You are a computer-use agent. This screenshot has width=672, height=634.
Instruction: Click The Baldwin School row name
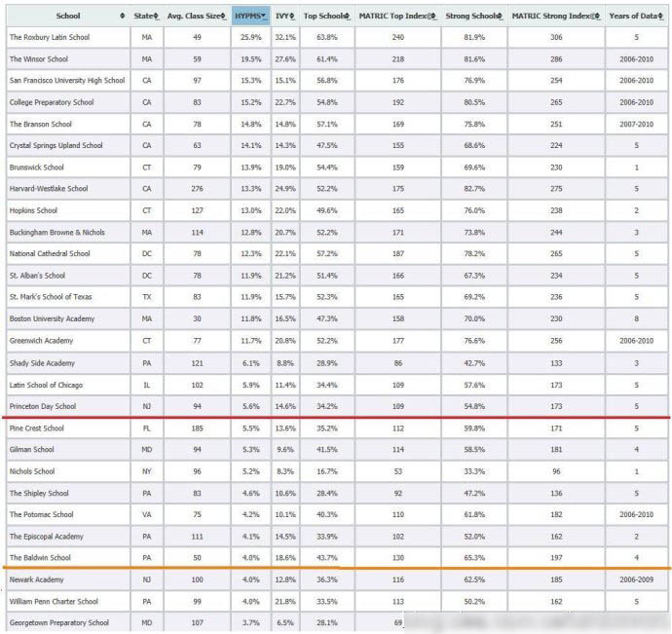coord(40,558)
